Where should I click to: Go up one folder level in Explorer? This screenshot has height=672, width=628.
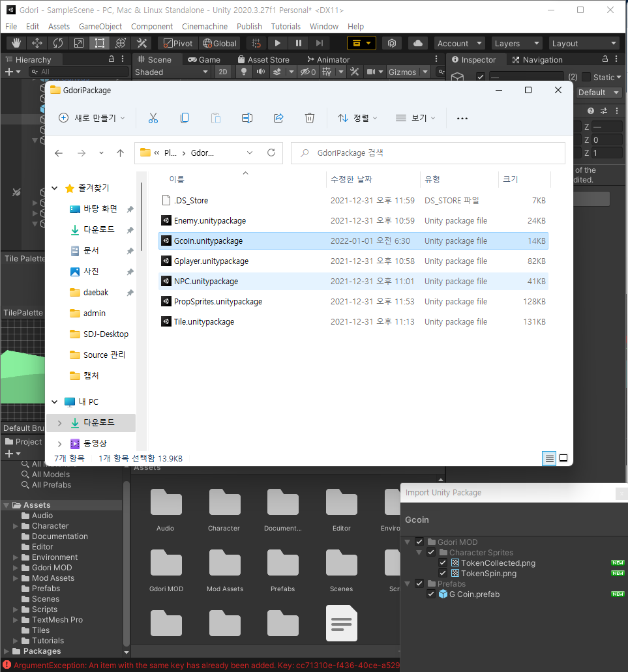click(120, 153)
